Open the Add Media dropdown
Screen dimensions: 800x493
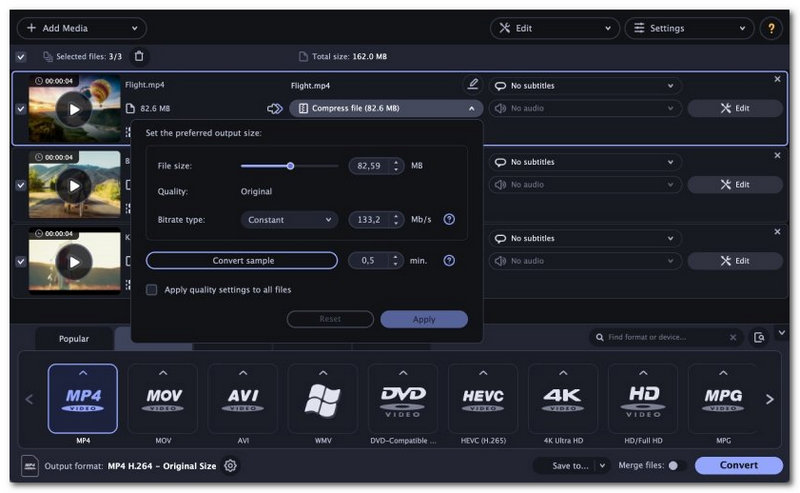(82, 28)
